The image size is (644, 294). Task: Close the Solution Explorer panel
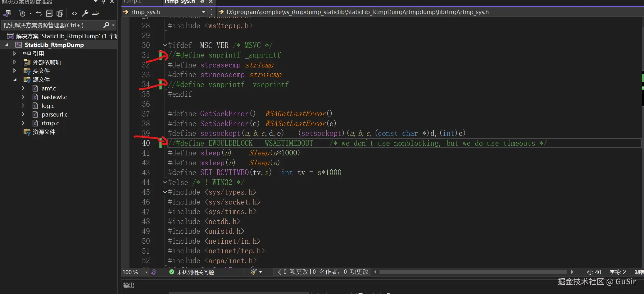112,2
